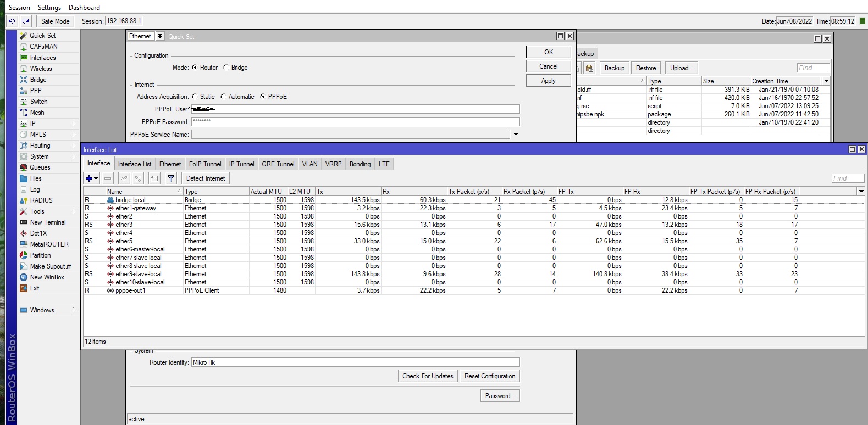This screenshot has height=425, width=868.
Task: Click the Router Identity text field
Action: pyautogui.click(x=355, y=362)
